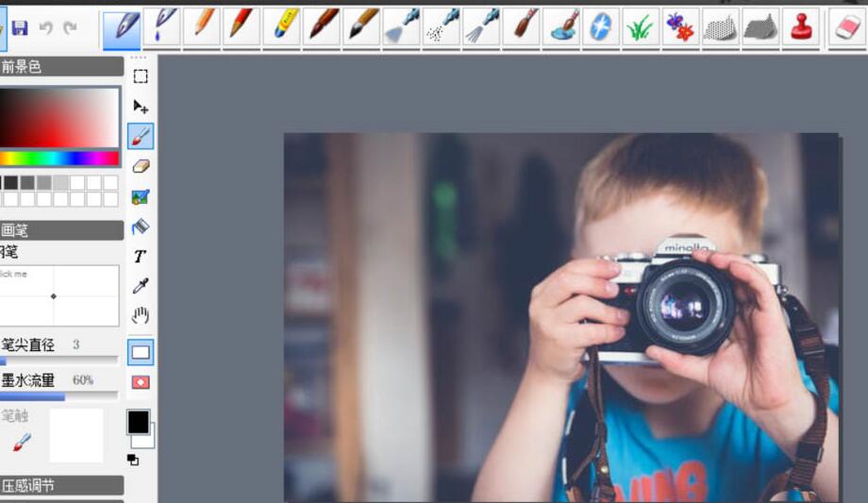Select the flower pattern brush
Screen dimensions: 868x503
click(680, 27)
